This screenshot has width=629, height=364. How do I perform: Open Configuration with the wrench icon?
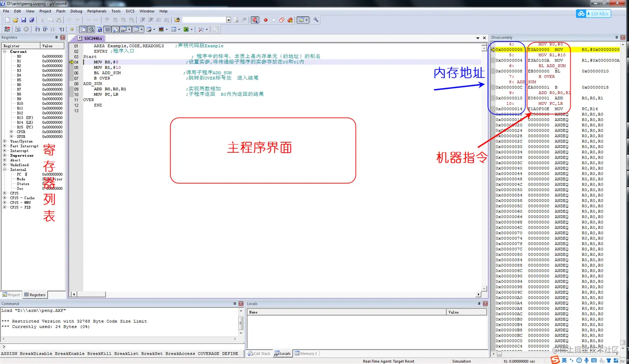316,20
